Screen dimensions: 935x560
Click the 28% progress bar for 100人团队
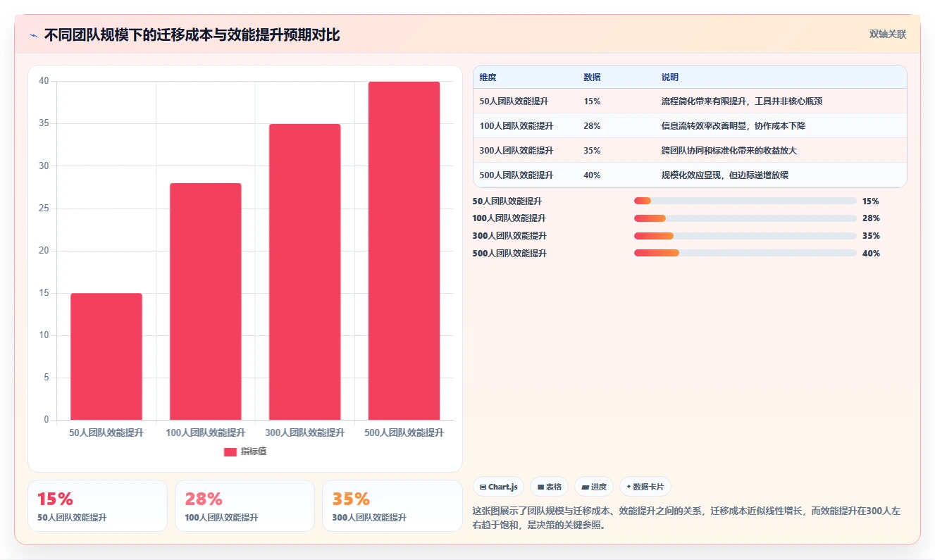(x=745, y=218)
